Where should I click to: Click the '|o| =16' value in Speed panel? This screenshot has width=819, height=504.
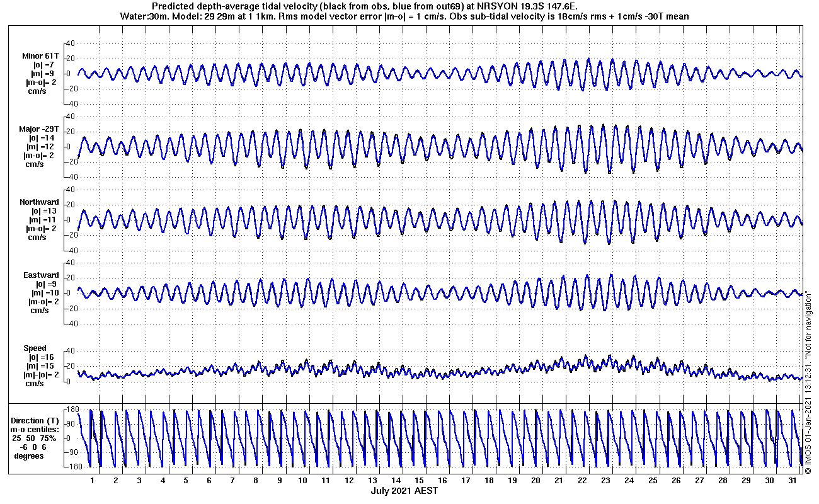pyautogui.click(x=43, y=357)
